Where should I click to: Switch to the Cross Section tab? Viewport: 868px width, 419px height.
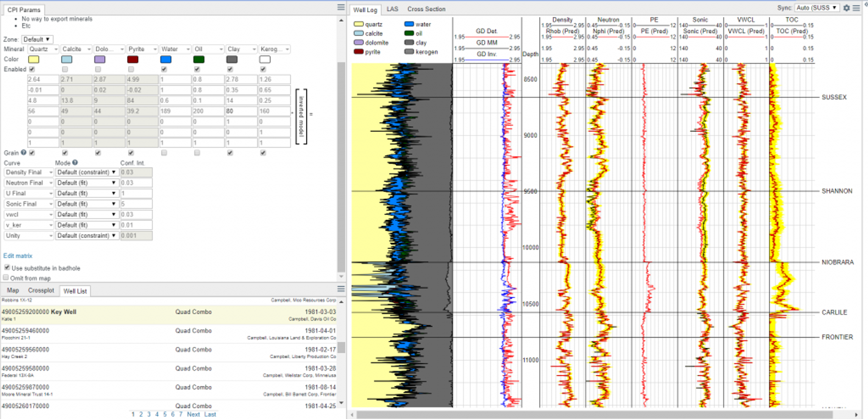[x=426, y=9]
